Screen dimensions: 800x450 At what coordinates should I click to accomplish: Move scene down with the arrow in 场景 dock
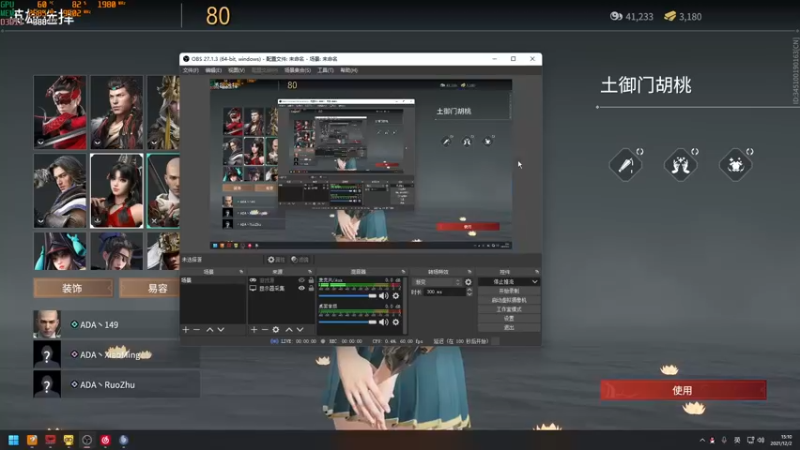(x=221, y=330)
